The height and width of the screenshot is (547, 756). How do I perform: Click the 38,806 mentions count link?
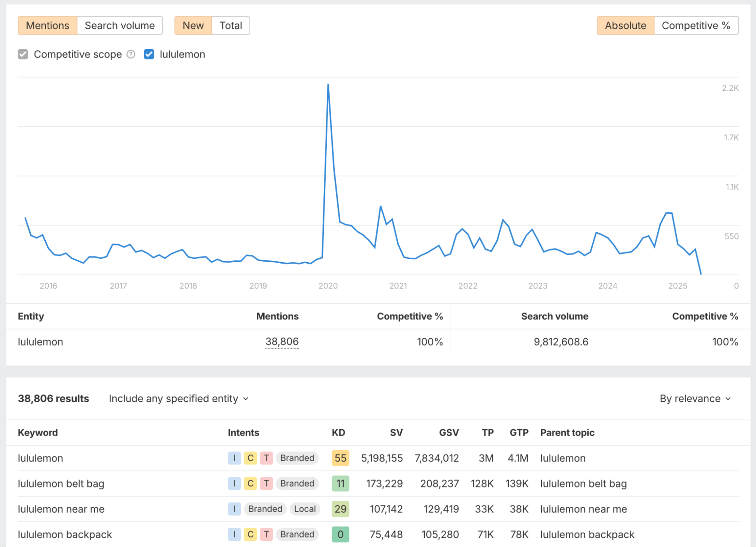(x=282, y=342)
